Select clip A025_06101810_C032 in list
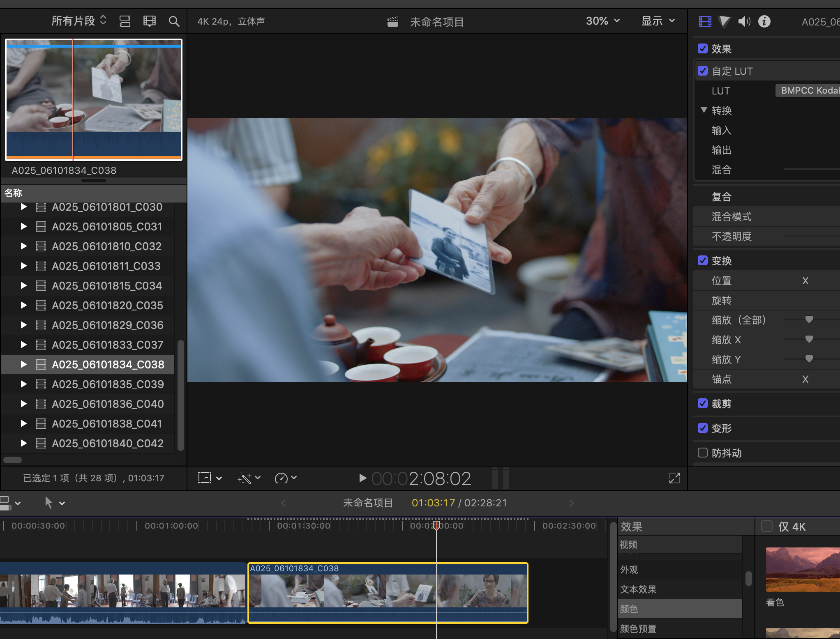The width and height of the screenshot is (840, 639). 87,246
